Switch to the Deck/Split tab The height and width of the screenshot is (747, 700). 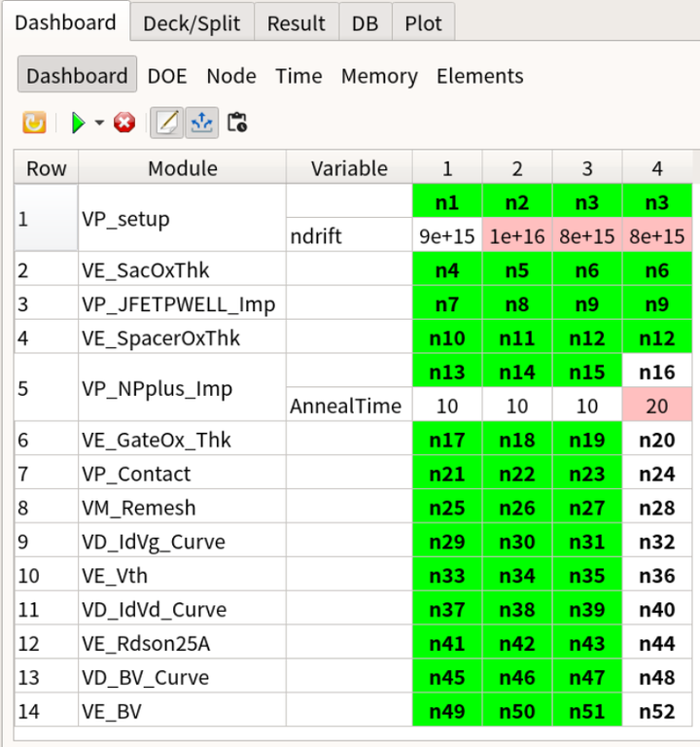tap(192, 23)
